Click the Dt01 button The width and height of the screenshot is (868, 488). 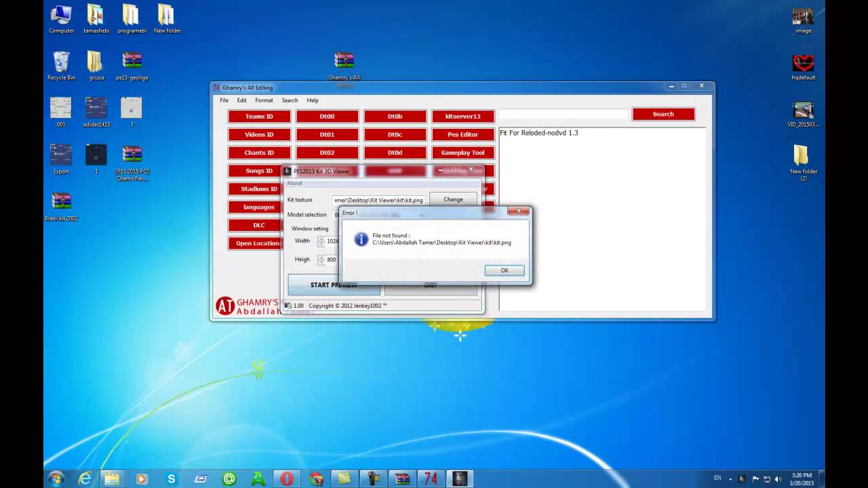click(327, 134)
